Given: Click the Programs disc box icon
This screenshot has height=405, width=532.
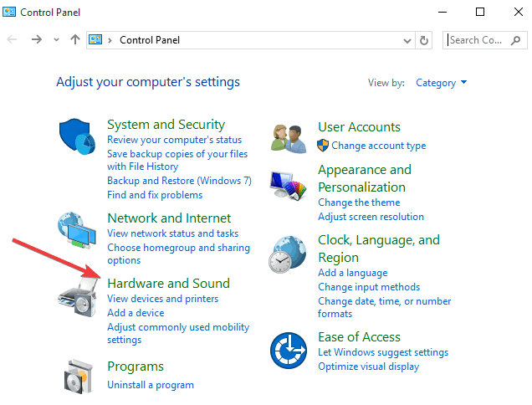Looking at the screenshot, I should coord(79,377).
